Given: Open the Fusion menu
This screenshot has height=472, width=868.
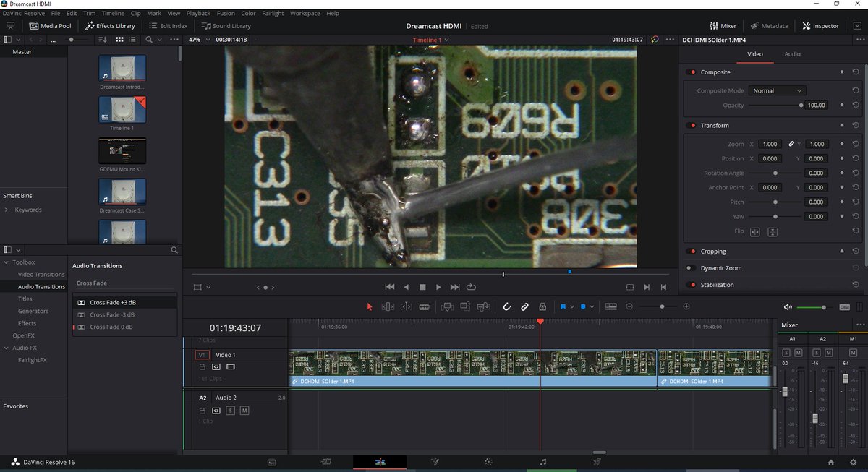Looking at the screenshot, I should 225,13.
